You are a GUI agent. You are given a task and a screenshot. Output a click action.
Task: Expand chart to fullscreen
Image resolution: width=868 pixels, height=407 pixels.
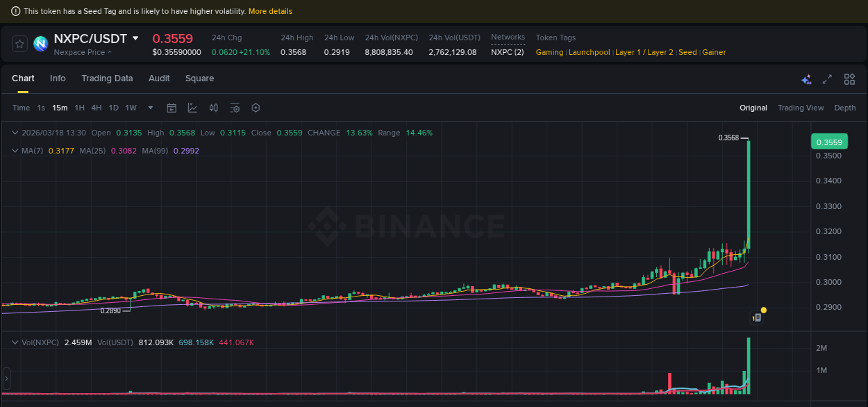pos(827,79)
